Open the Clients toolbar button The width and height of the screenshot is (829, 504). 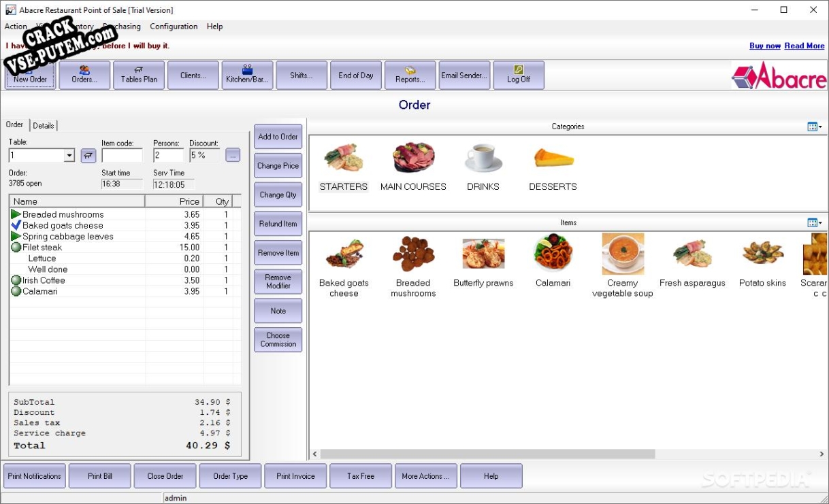click(193, 75)
